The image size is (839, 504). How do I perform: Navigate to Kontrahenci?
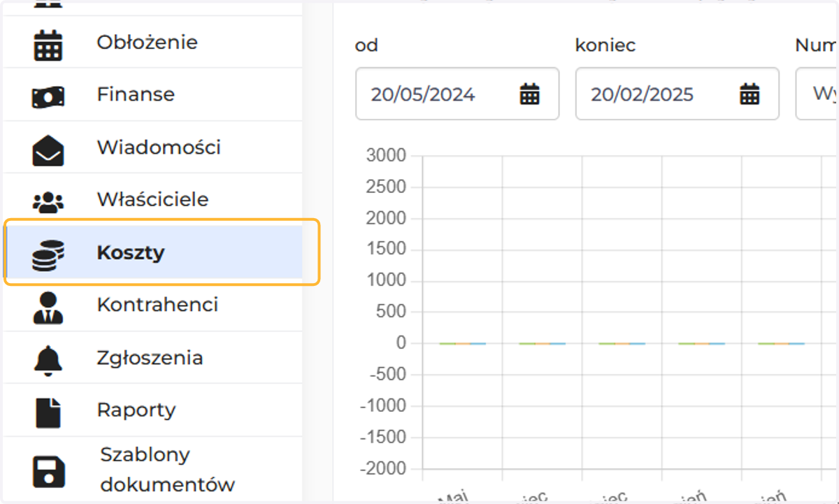point(153,305)
